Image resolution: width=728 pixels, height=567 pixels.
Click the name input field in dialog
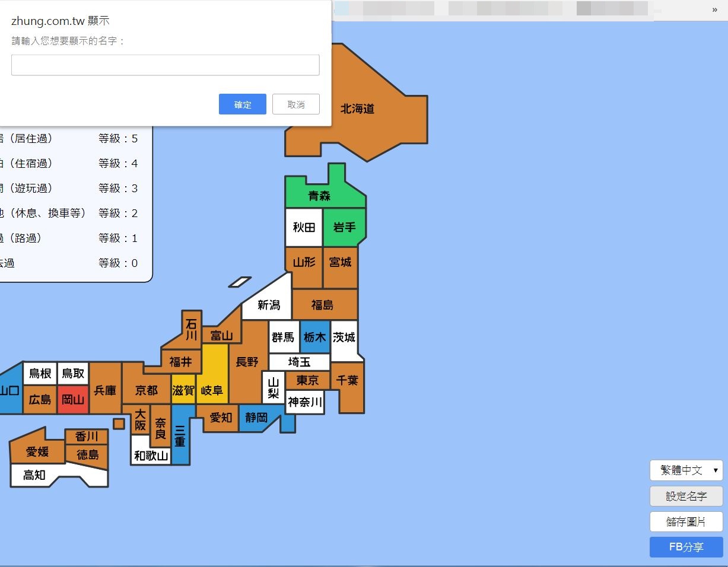tap(166, 65)
